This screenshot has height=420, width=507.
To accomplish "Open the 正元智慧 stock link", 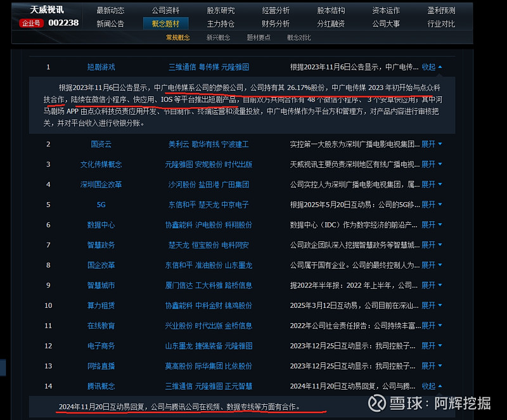I will pos(239,386).
